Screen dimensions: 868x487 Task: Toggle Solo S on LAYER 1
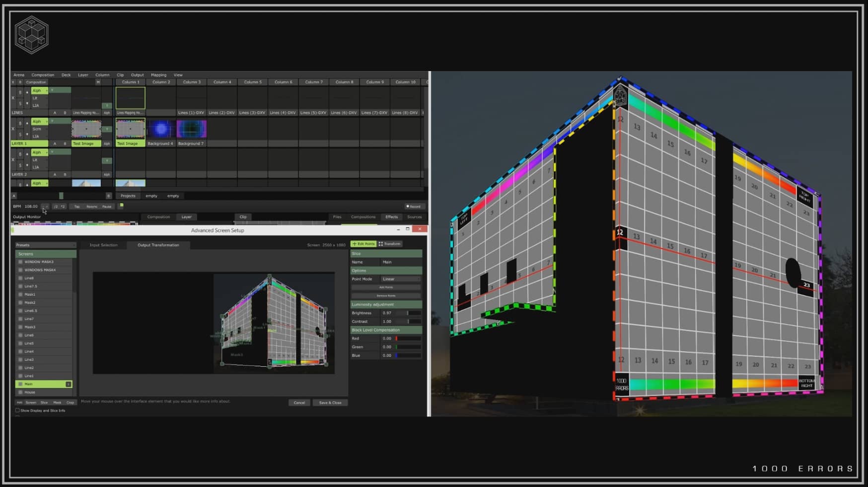(x=20, y=134)
